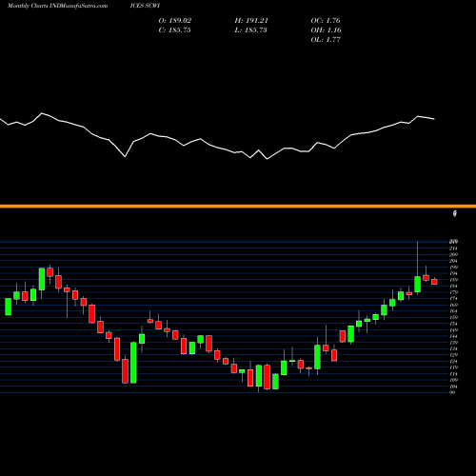Click the 139 price axis label
The image size is (476, 476).
click(x=453, y=343)
